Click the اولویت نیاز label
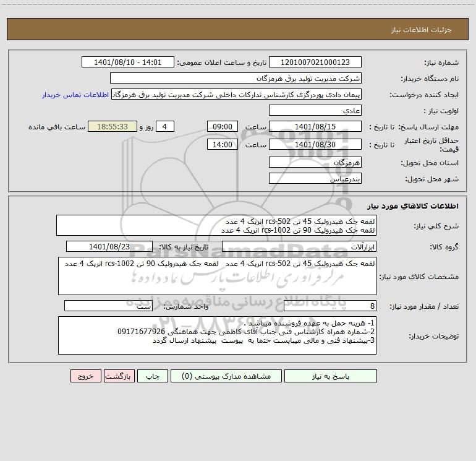 pos(441,111)
